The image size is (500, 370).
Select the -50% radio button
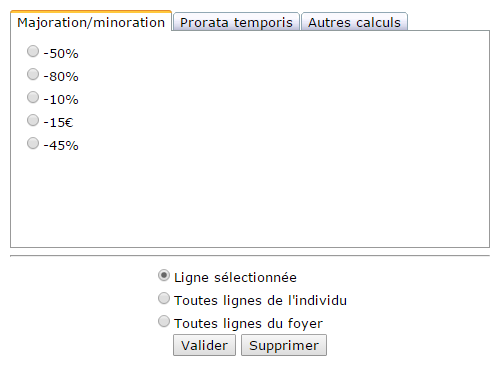[33, 51]
